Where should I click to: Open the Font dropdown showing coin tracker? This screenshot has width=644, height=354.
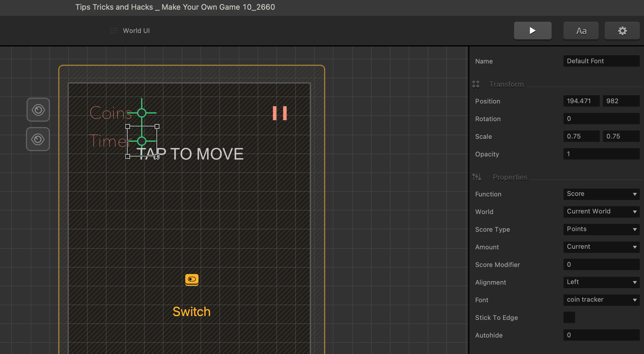click(x=601, y=300)
